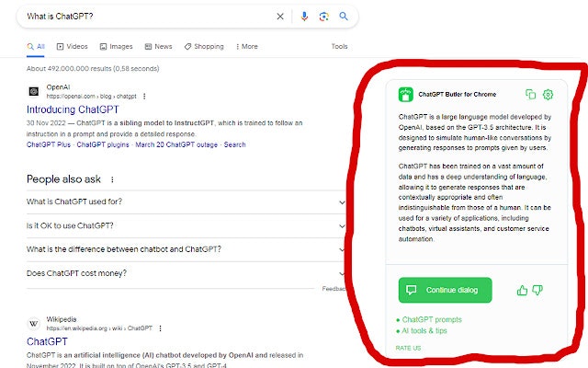588x368 pixels.
Task: Switch to the Shopping tab
Action: [x=204, y=47]
